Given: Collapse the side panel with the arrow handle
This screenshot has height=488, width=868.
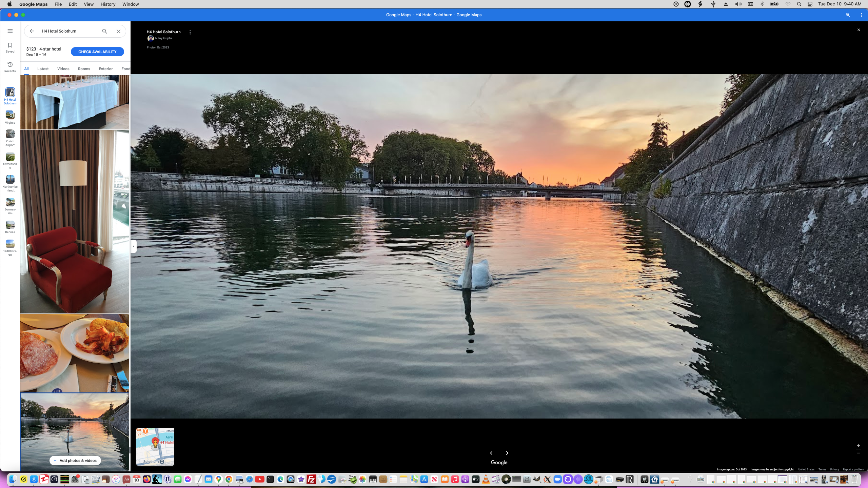Looking at the screenshot, I should point(134,246).
